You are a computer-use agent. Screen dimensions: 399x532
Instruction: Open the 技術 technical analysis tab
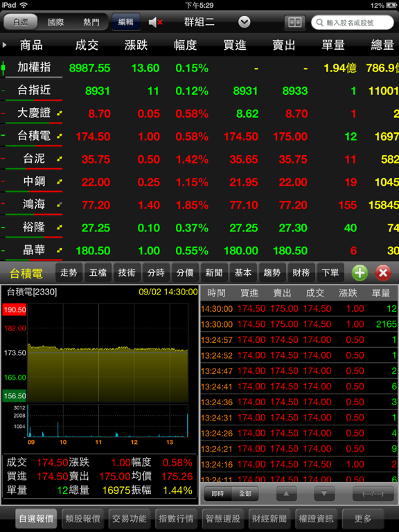point(127,272)
